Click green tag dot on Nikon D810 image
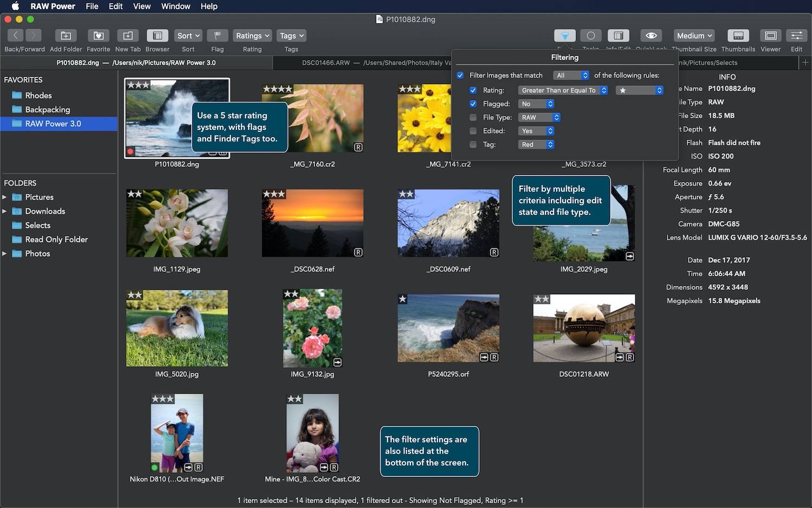Viewport: 812px width, 508px height. [x=155, y=467]
